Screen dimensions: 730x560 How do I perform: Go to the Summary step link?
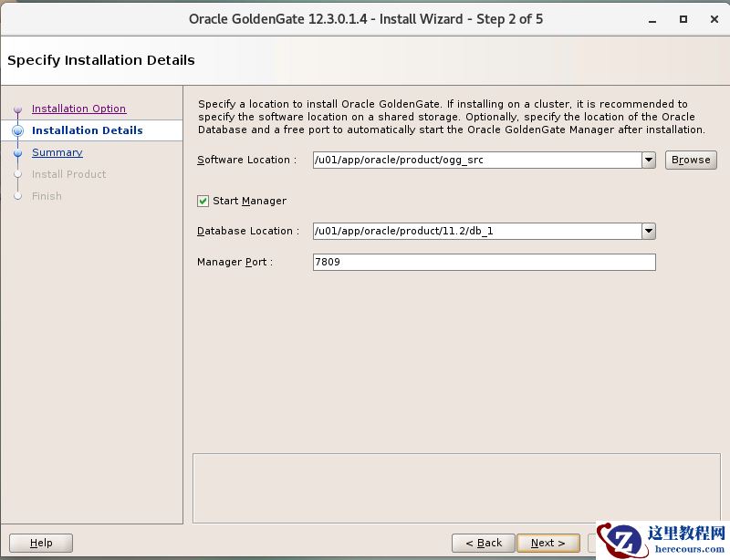tap(57, 152)
